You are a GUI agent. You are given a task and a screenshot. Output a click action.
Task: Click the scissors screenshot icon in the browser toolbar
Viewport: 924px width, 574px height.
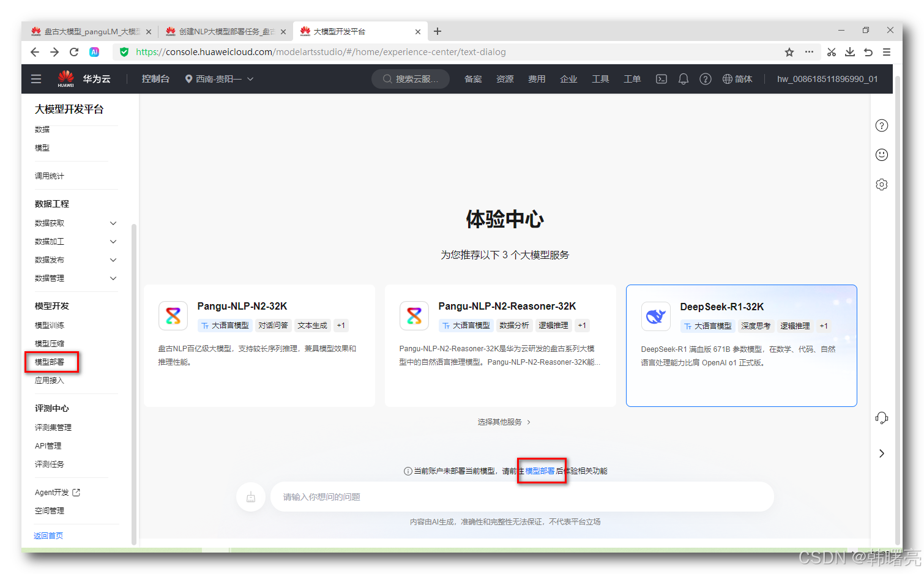click(831, 52)
